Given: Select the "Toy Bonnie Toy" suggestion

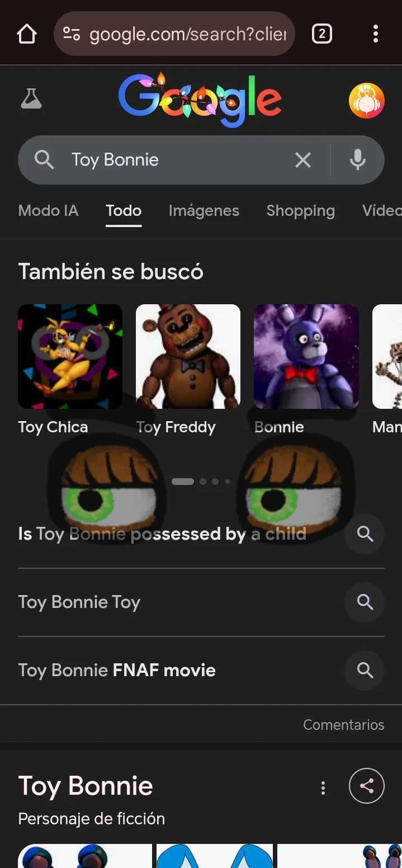Looking at the screenshot, I should pos(79,602).
